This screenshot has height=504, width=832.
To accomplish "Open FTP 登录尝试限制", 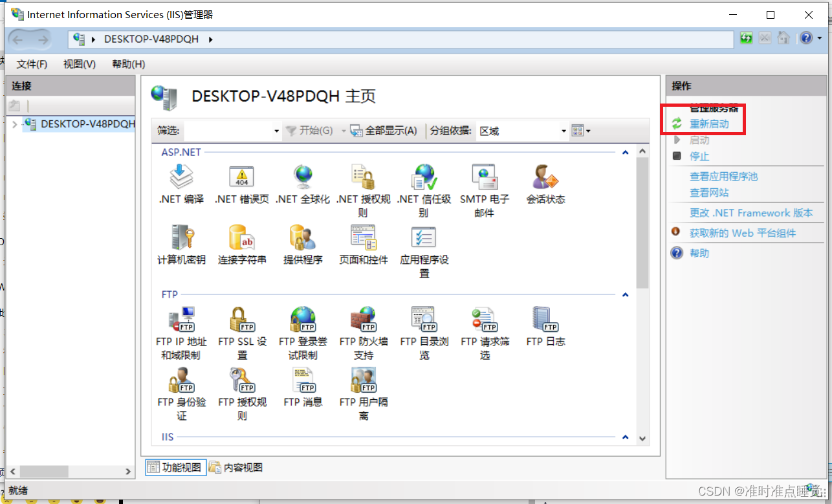I will tap(303, 333).
